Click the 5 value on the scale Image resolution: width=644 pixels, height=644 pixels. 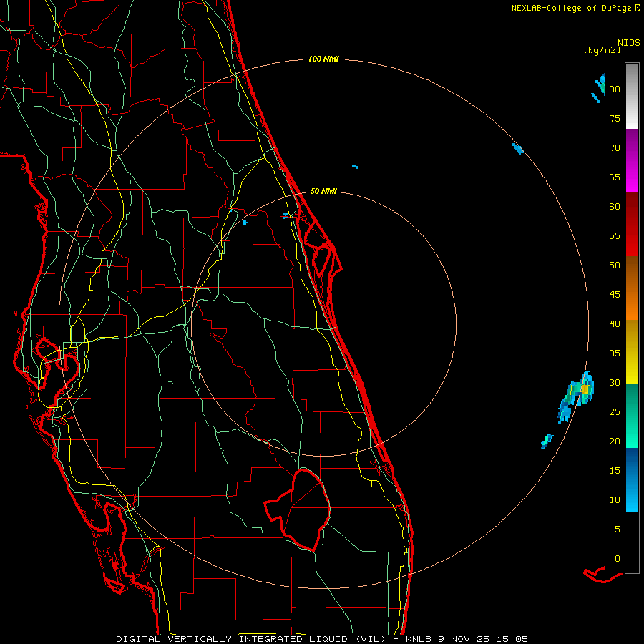point(618,530)
